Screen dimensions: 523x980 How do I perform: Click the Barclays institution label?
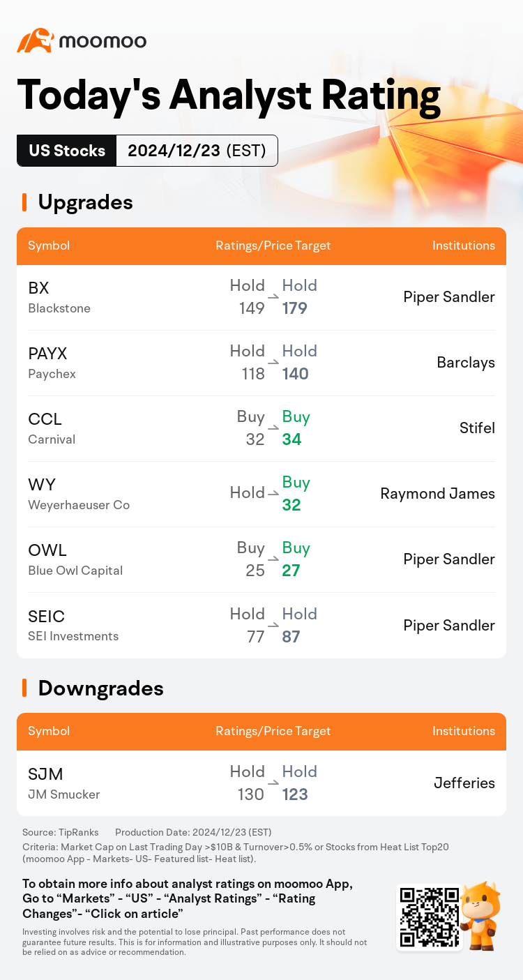[466, 363]
